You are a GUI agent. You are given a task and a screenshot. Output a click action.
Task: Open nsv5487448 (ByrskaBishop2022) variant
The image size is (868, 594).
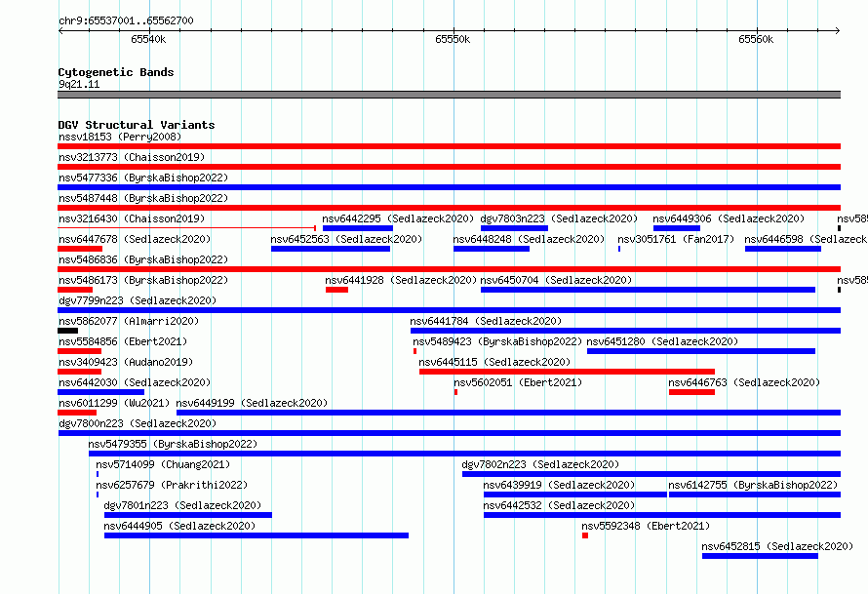click(143, 198)
